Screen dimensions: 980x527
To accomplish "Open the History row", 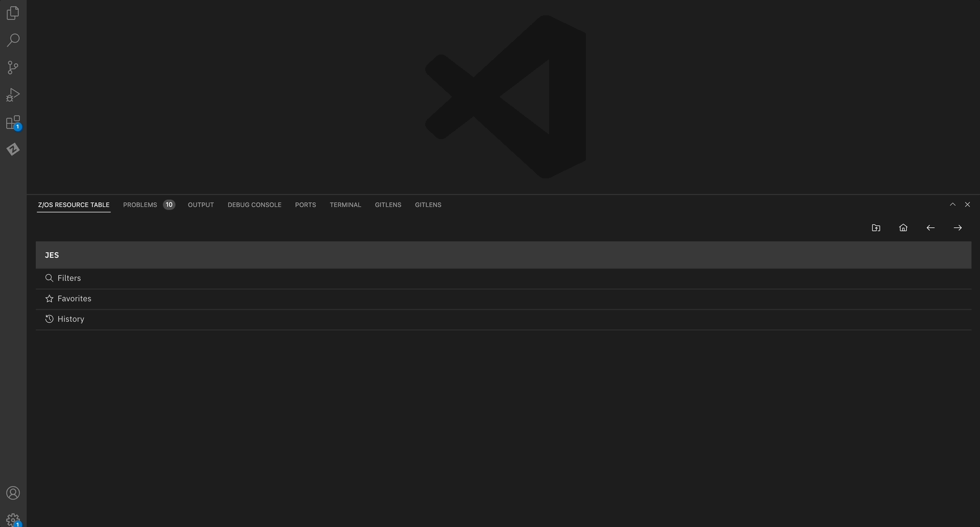I will (x=504, y=319).
